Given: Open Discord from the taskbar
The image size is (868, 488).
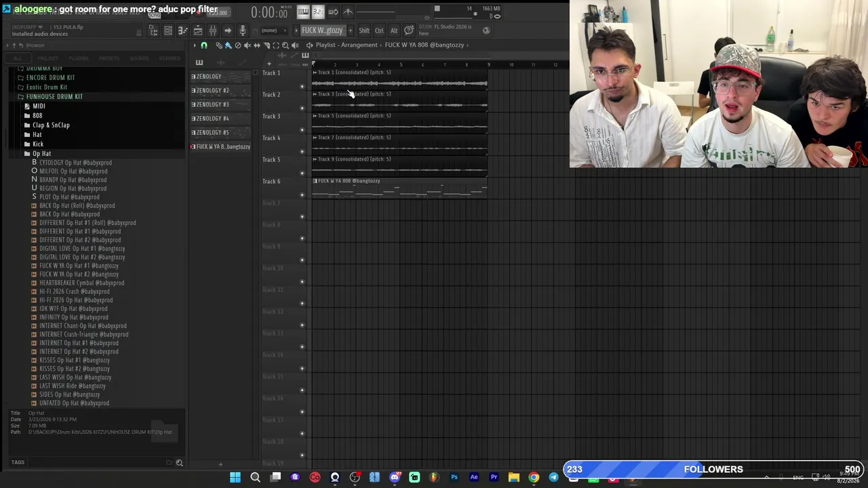Looking at the screenshot, I should (395, 478).
